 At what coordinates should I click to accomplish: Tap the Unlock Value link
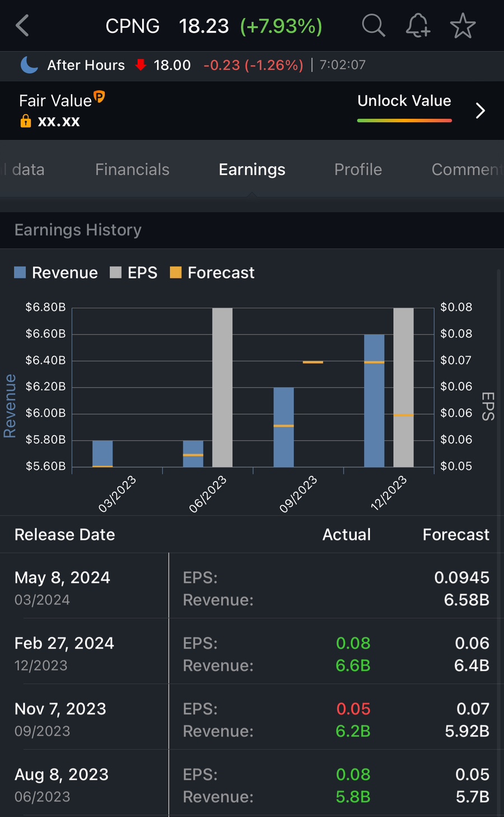click(x=404, y=101)
